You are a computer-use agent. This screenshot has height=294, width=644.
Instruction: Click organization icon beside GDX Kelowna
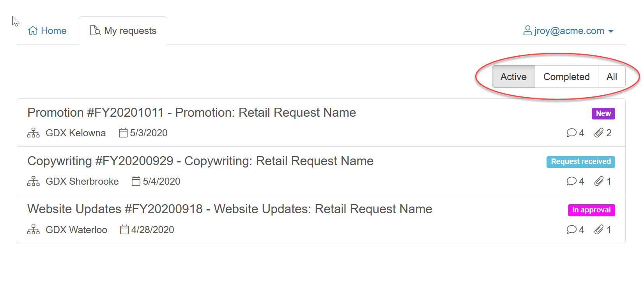pos(34,133)
